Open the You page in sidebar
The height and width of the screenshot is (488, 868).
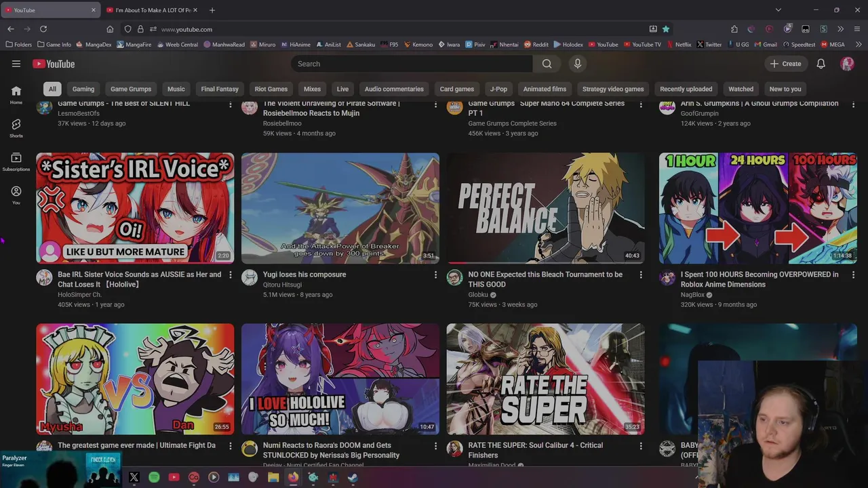[16, 195]
